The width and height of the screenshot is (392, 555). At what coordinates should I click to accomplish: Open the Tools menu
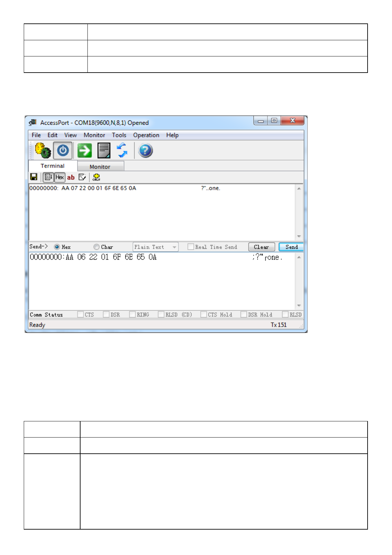pos(119,135)
